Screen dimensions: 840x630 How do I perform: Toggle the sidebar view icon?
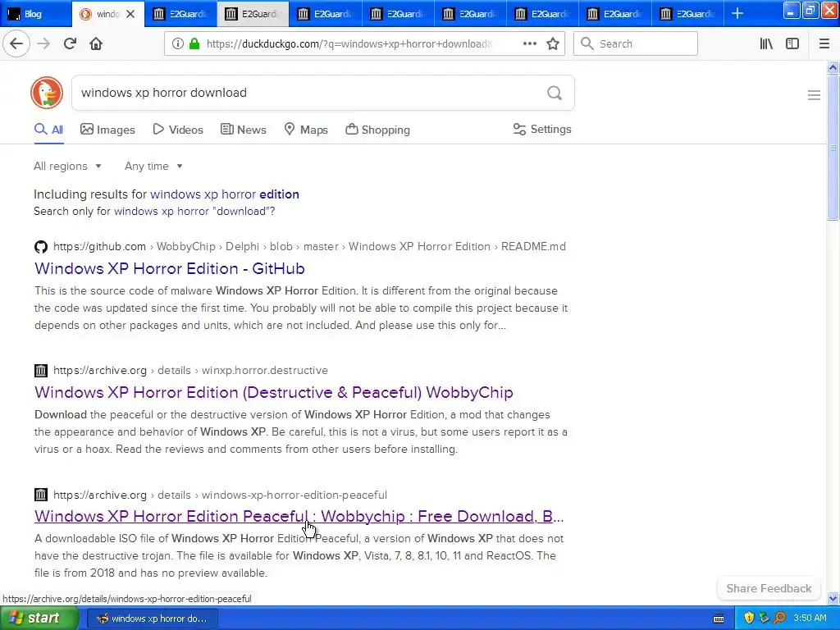pyautogui.click(x=792, y=43)
